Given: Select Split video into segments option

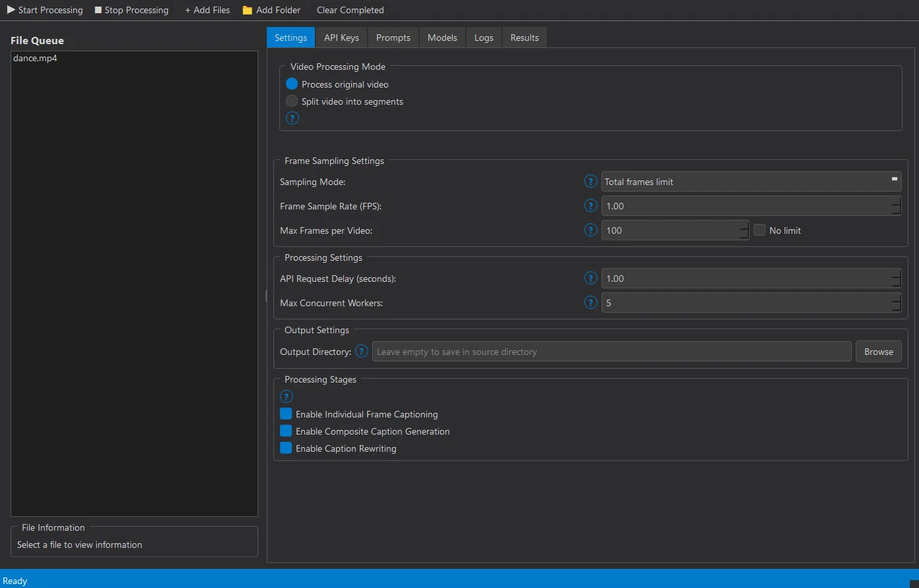Looking at the screenshot, I should 292,101.
